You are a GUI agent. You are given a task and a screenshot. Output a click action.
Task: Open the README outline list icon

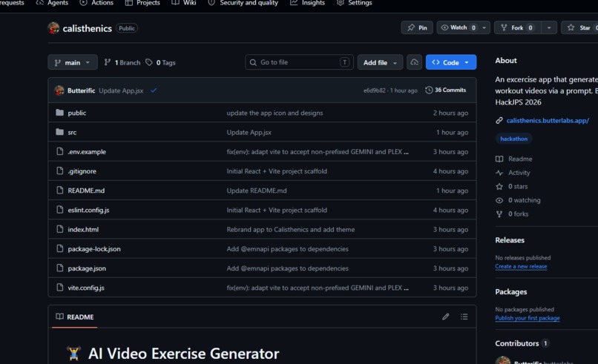click(464, 317)
